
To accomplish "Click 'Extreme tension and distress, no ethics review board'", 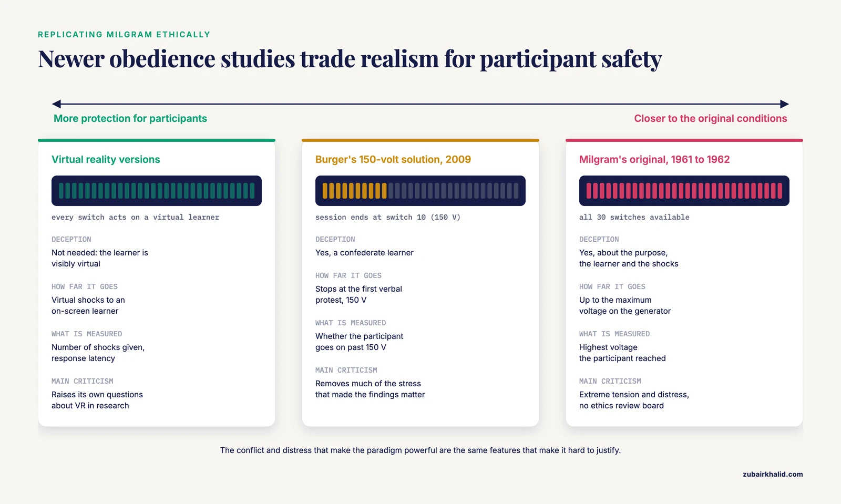I will [634, 400].
